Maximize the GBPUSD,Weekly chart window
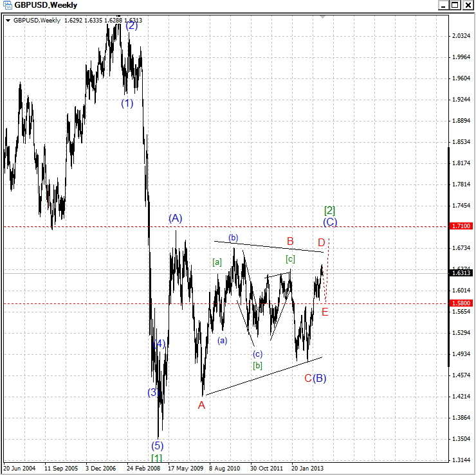The image size is (476, 475). 455,5
